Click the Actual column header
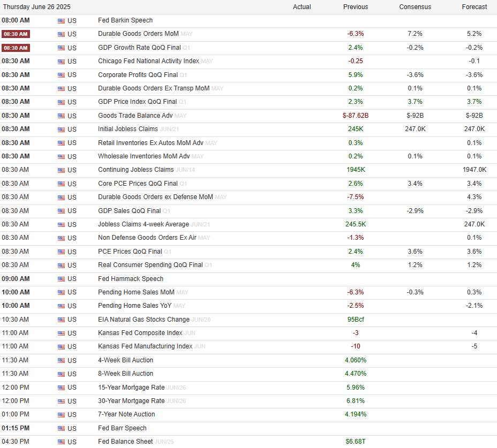 pyautogui.click(x=302, y=7)
